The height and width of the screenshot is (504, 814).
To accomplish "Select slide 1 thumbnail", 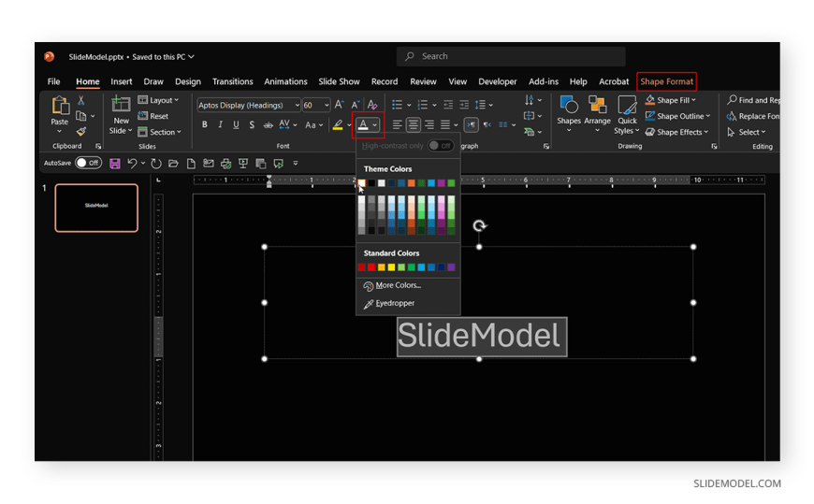I will click(96, 209).
